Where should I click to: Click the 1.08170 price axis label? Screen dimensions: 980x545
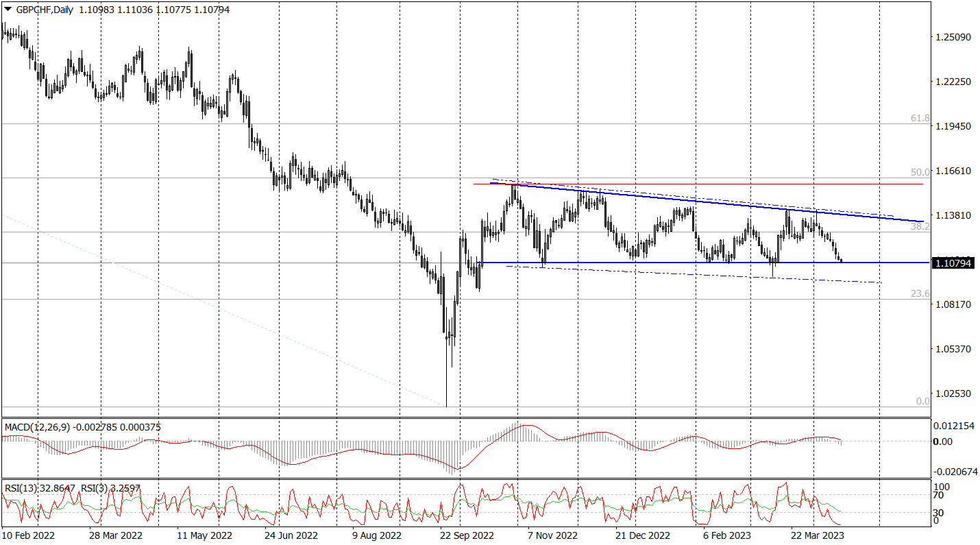pyautogui.click(x=953, y=304)
